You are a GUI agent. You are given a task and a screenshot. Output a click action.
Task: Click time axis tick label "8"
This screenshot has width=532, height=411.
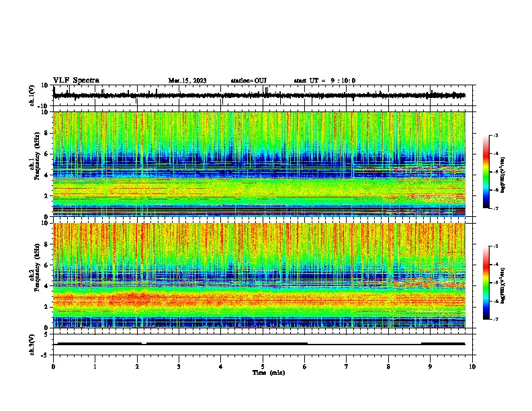coord(388,367)
